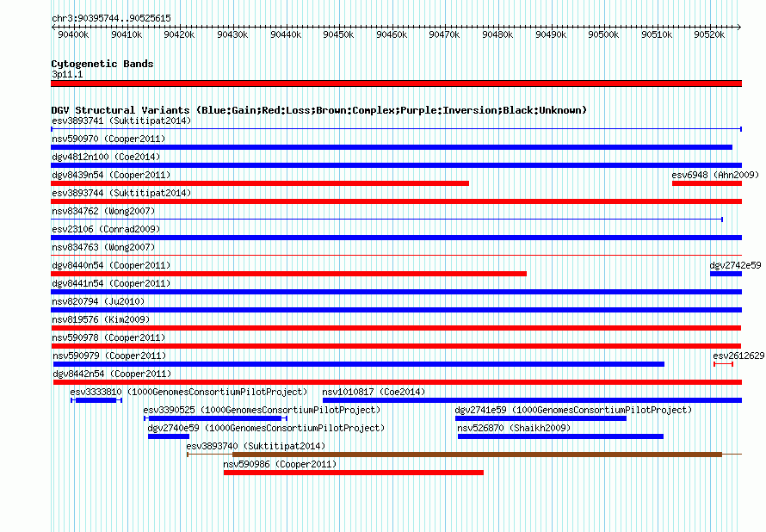Click the esv6948 short red bar
This screenshot has height=532, width=766.
click(707, 183)
